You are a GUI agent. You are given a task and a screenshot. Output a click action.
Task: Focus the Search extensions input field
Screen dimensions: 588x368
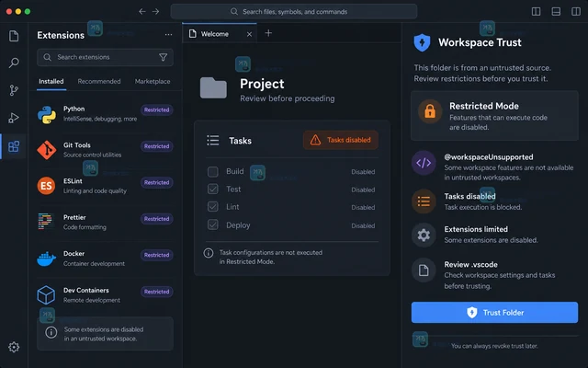coord(105,57)
